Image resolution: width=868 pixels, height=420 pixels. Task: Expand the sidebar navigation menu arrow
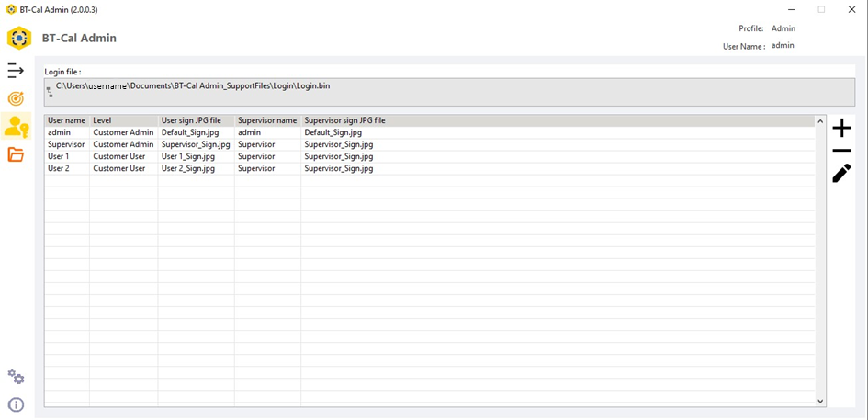tap(16, 71)
